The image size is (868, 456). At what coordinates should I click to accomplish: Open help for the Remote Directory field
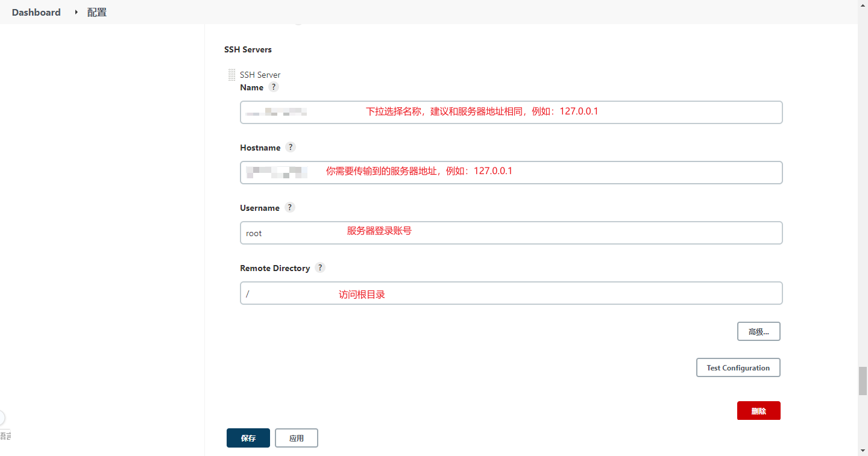[320, 267]
